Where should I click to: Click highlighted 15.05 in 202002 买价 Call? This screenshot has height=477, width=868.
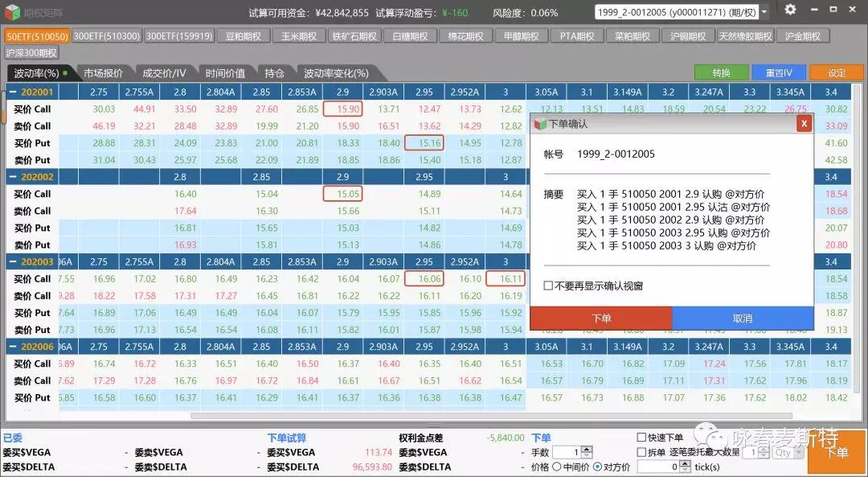pos(342,194)
